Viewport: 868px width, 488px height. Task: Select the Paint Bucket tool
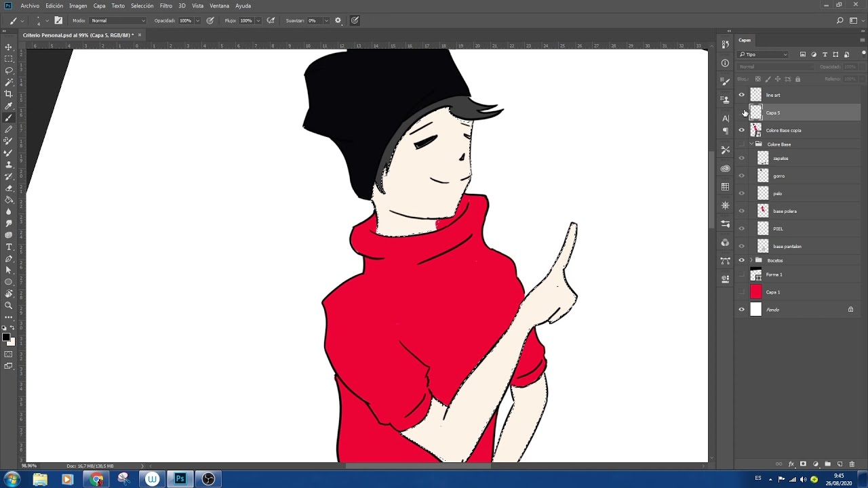pos(9,200)
